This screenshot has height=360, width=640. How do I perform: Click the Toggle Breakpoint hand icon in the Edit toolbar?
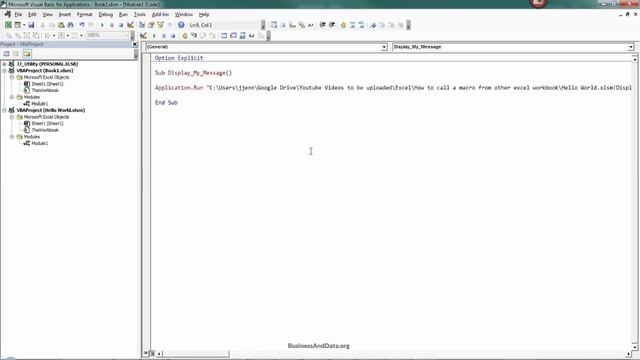343,25
